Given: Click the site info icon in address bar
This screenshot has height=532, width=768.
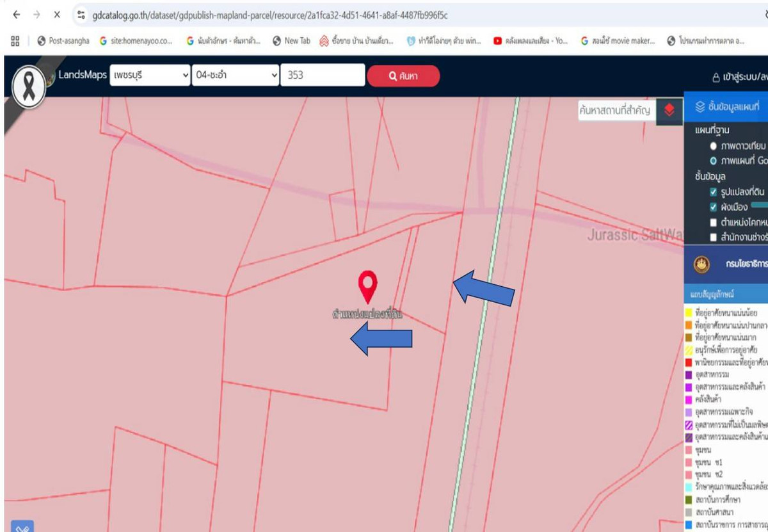Looking at the screenshot, I should click(80, 14).
